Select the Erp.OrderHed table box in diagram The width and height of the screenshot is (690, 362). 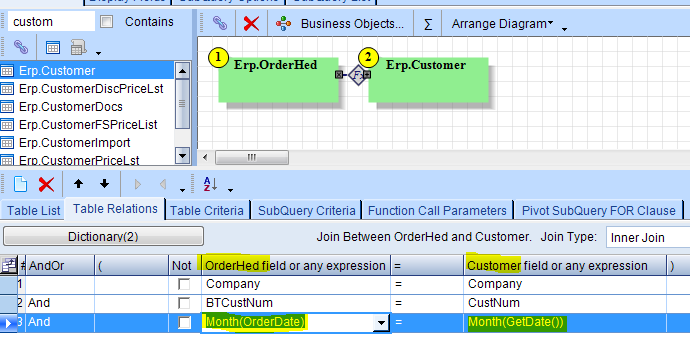point(279,80)
